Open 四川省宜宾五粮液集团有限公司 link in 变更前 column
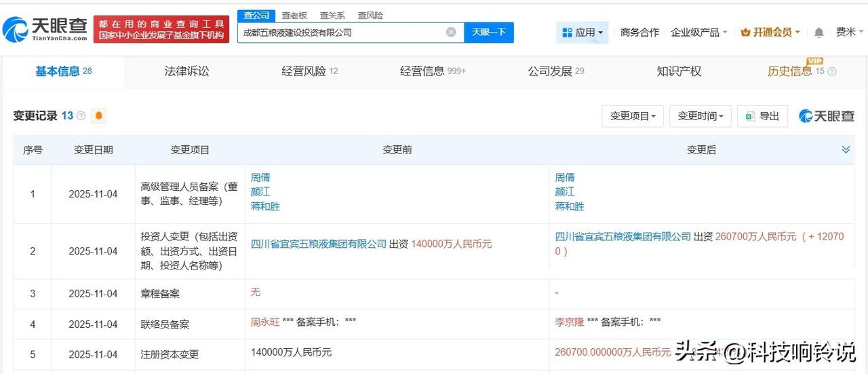This screenshot has height=374, width=868. click(319, 244)
